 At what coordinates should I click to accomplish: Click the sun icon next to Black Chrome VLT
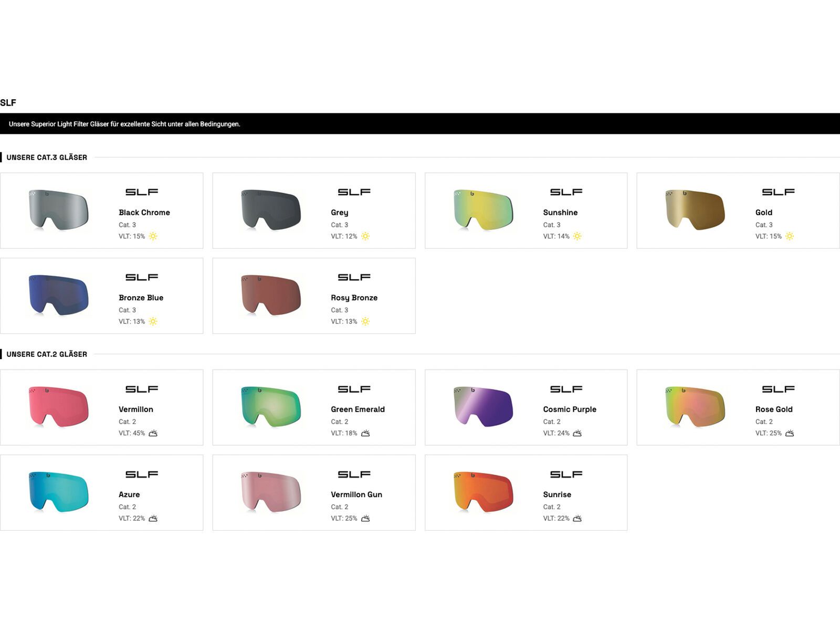tap(153, 236)
